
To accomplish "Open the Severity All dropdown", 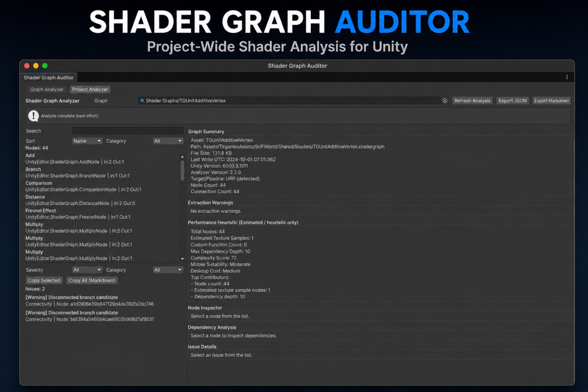I will coord(87,270).
